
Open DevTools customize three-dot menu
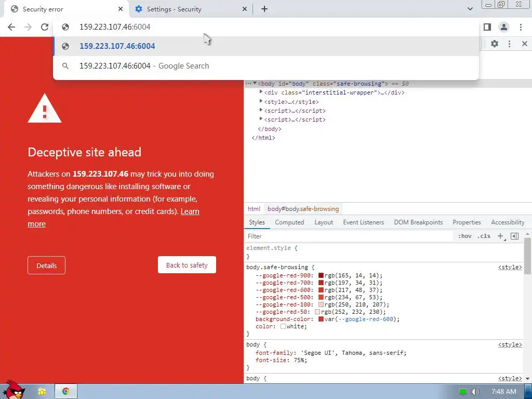(x=509, y=44)
